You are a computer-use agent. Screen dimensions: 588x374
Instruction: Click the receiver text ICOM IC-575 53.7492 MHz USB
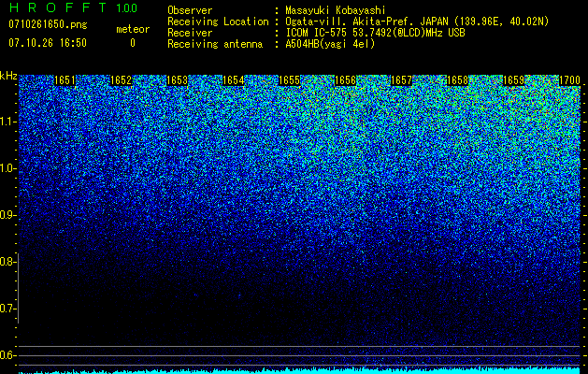(376, 33)
